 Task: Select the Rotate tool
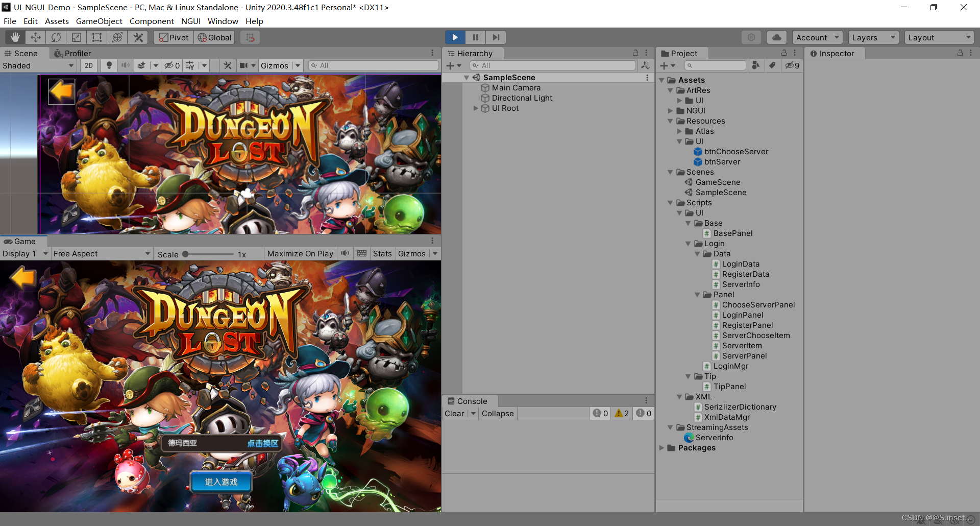[x=56, y=37]
